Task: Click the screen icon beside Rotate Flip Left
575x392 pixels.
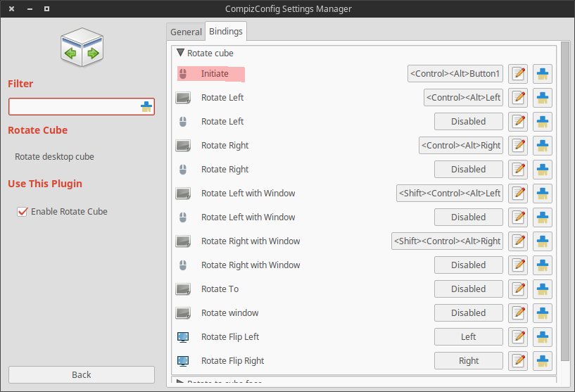Action: tap(183, 337)
